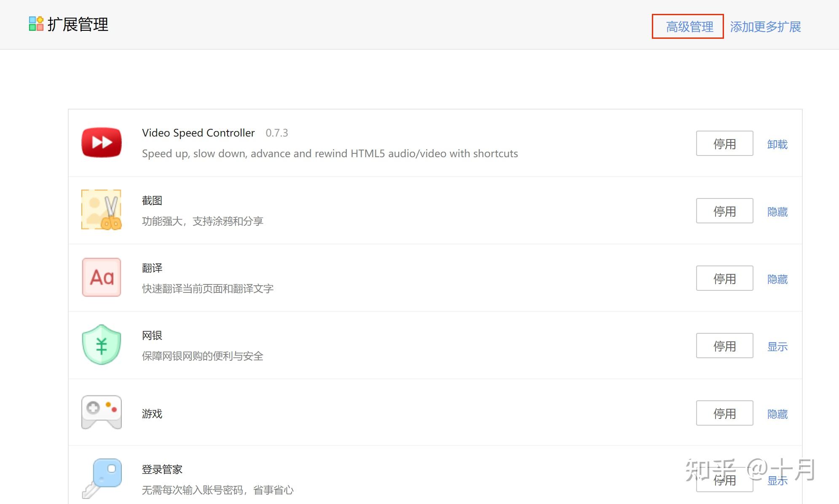The image size is (839, 504).
Task: Click the Video Speed Controller title text
Action: click(198, 132)
